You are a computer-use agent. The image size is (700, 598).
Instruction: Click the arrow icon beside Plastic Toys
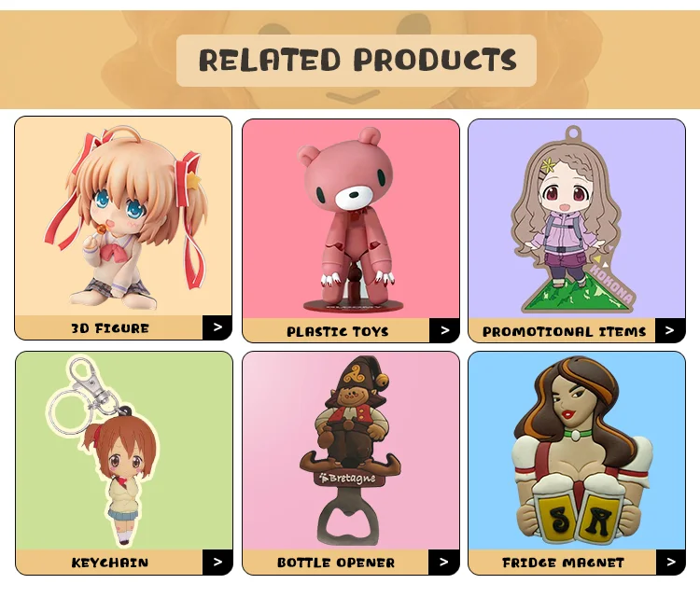[444, 330]
